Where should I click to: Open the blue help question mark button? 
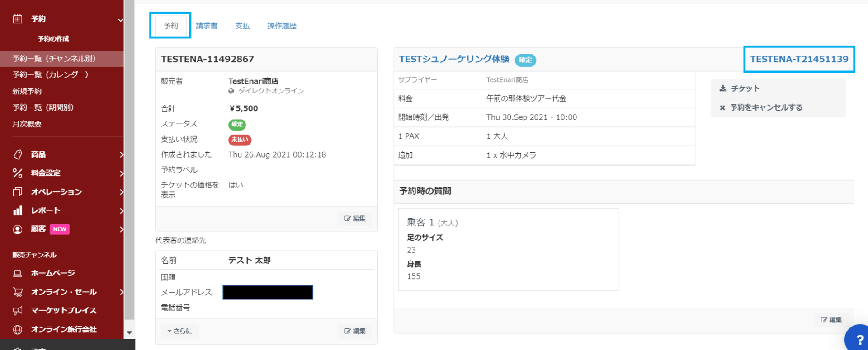[858, 339]
